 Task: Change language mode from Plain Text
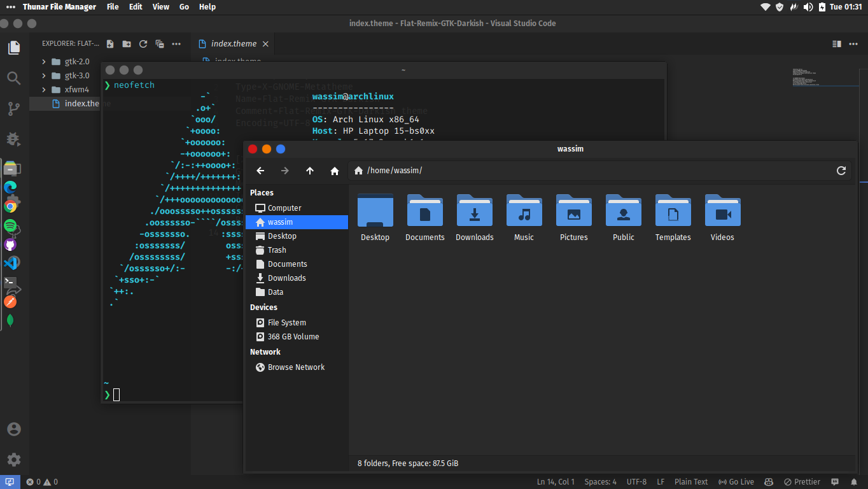(691, 482)
